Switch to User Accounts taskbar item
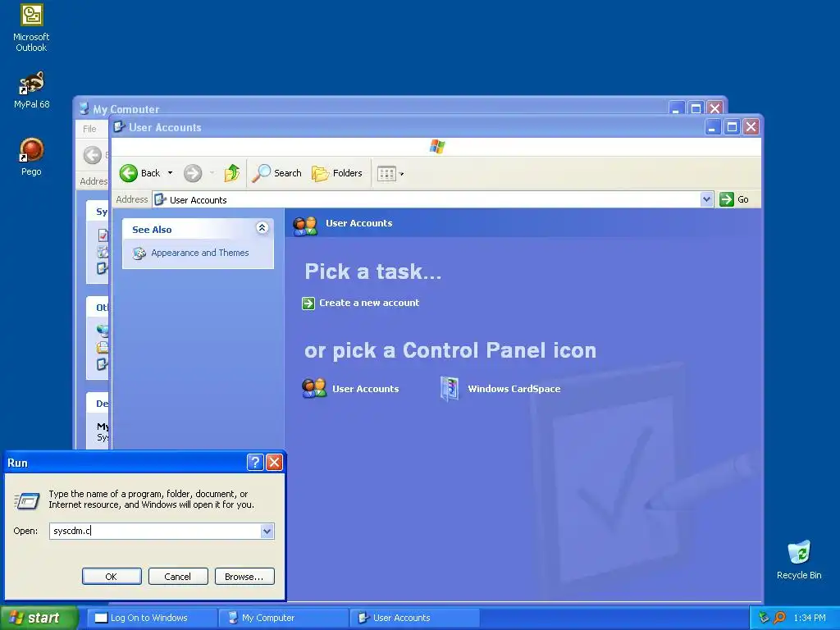The width and height of the screenshot is (840, 630). tap(414, 618)
